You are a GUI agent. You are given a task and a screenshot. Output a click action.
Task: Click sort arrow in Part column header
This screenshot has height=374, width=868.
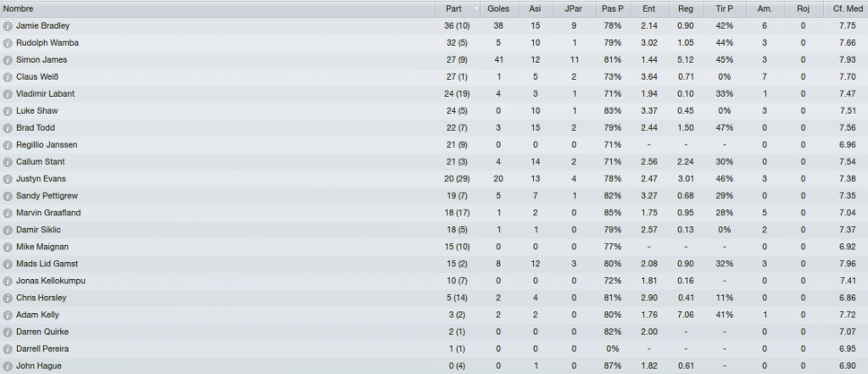[476, 8]
